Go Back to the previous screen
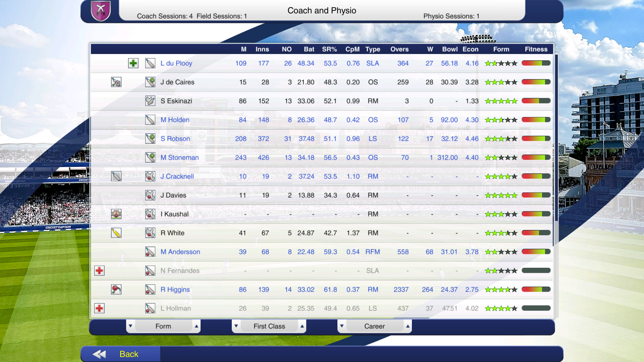This screenshot has width=644, height=362. pyautogui.click(x=121, y=354)
